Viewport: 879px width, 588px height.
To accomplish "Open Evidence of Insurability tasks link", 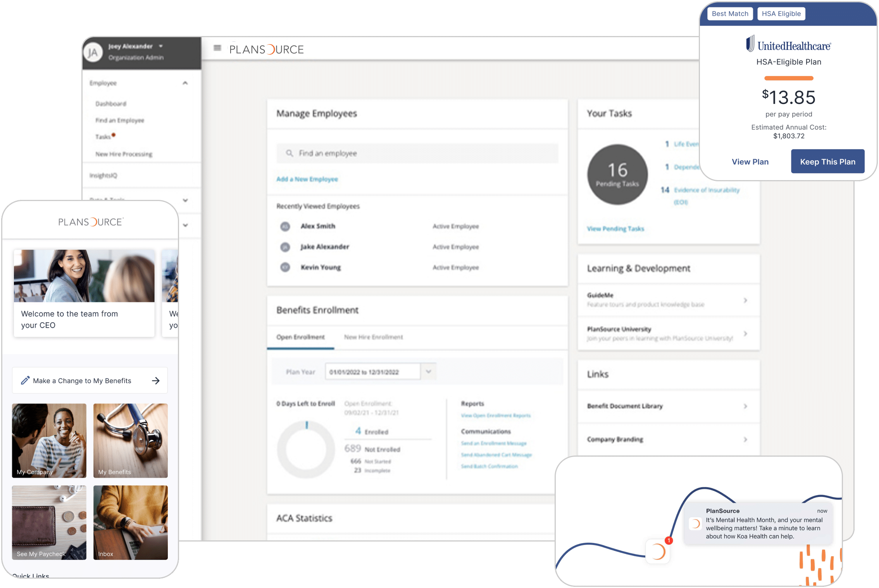I will pos(707,196).
